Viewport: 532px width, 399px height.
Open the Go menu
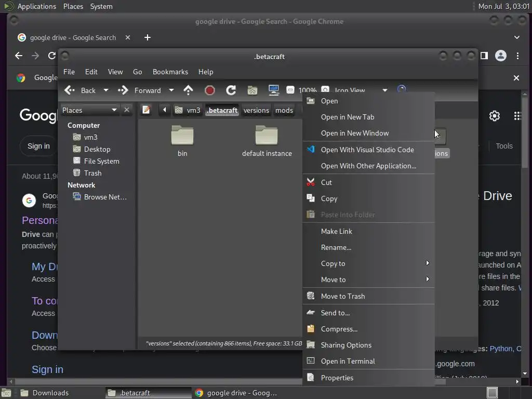coord(137,72)
